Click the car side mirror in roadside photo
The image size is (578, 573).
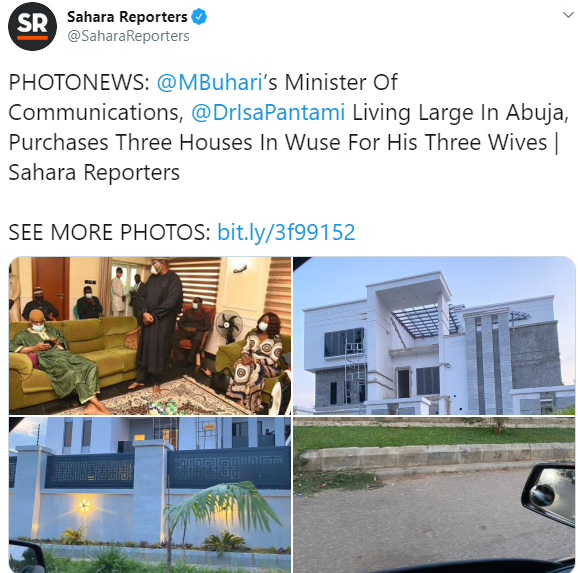click(x=550, y=492)
